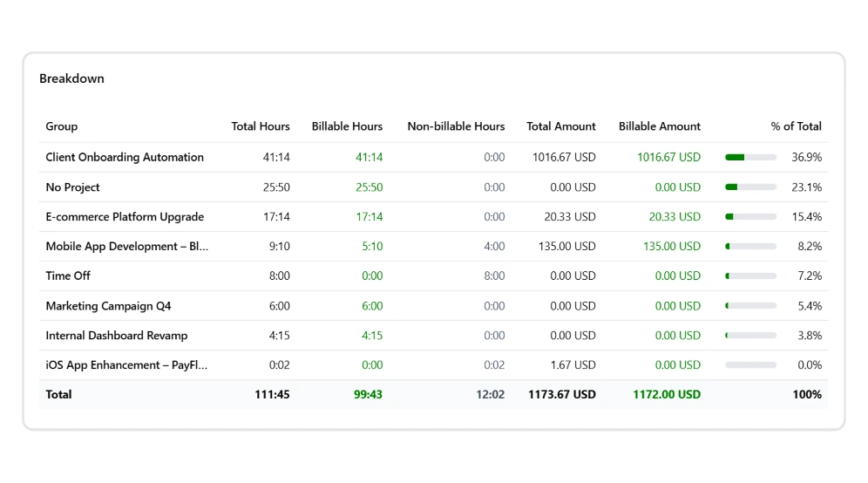Screen dimensions: 868x483
Task: Sort by the Total Hours column header
Action: tap(261, 126)
